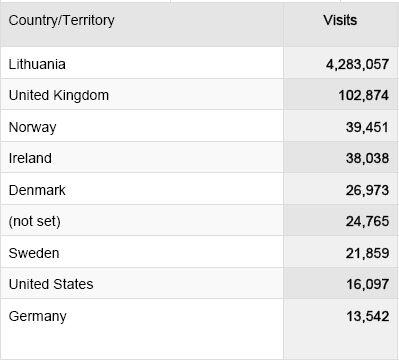The image size is (399, 362).
Task: Click the Country/Territory column header
Action: 61,20
